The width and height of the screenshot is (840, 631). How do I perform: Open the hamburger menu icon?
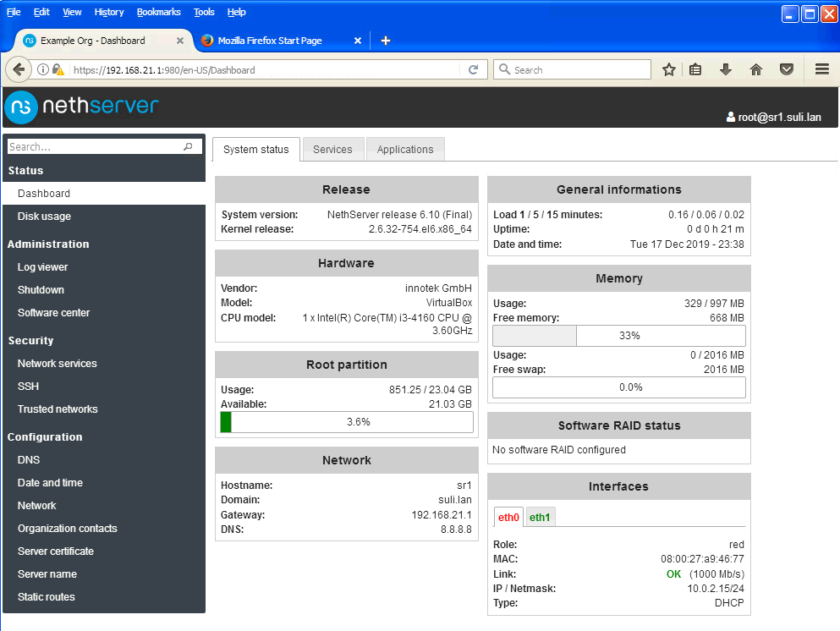coord(821,70)
